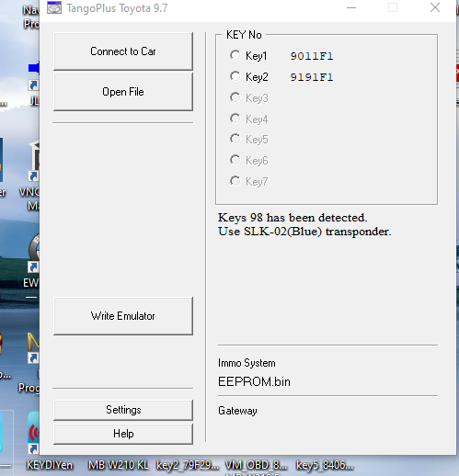Image resolution: width=459 pixels, height=476 pixels.
Task: Click the Connect to Car button
Action: coord(123,51)
